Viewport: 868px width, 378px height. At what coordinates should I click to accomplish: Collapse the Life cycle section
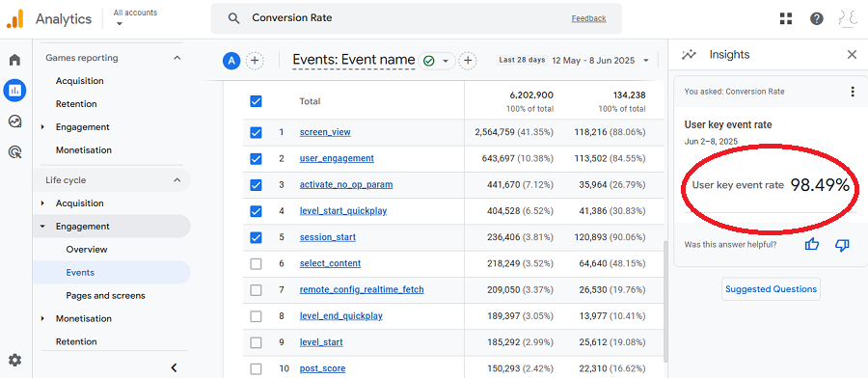[176, 180]
